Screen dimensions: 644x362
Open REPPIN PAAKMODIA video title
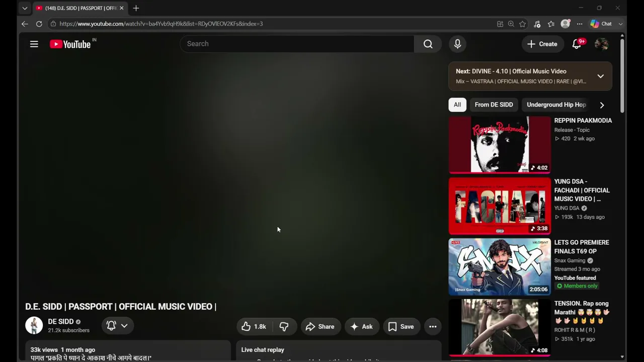[583, 121]
